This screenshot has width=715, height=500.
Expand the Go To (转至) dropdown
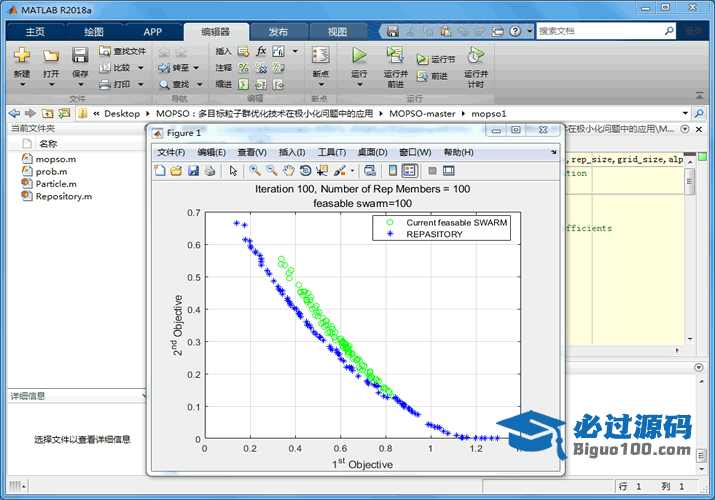pos(196,68)
